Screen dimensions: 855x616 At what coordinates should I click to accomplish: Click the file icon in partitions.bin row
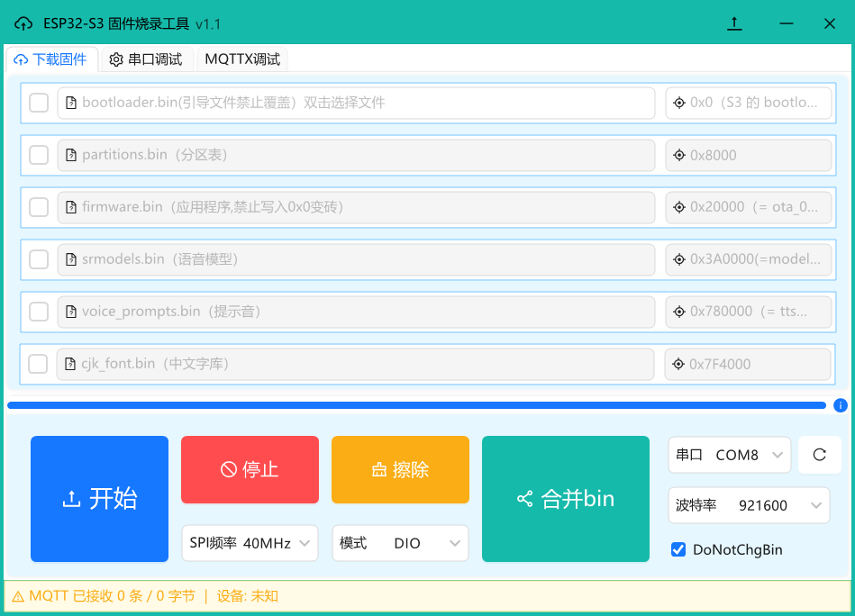tap(71, 155)
